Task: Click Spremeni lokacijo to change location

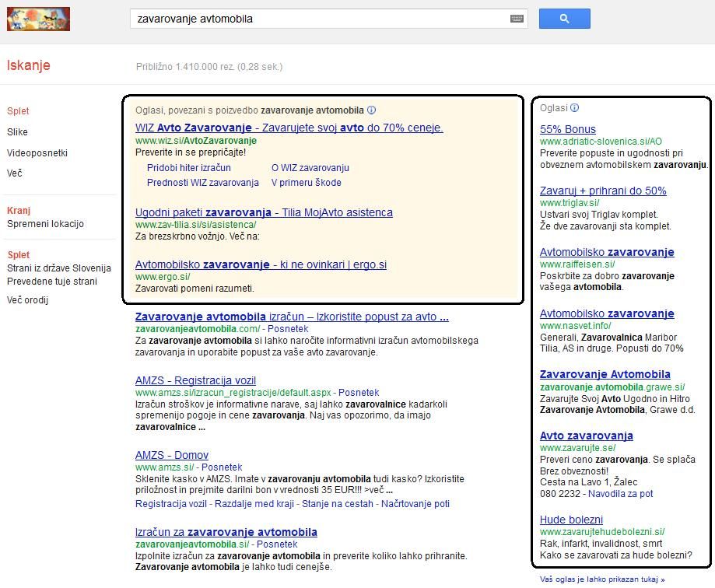Action: tap(45, 224)
